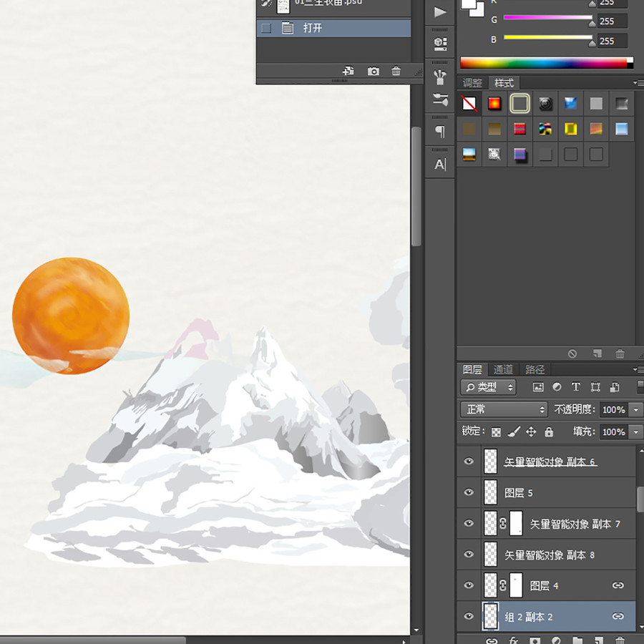Lock layer position

531,431
